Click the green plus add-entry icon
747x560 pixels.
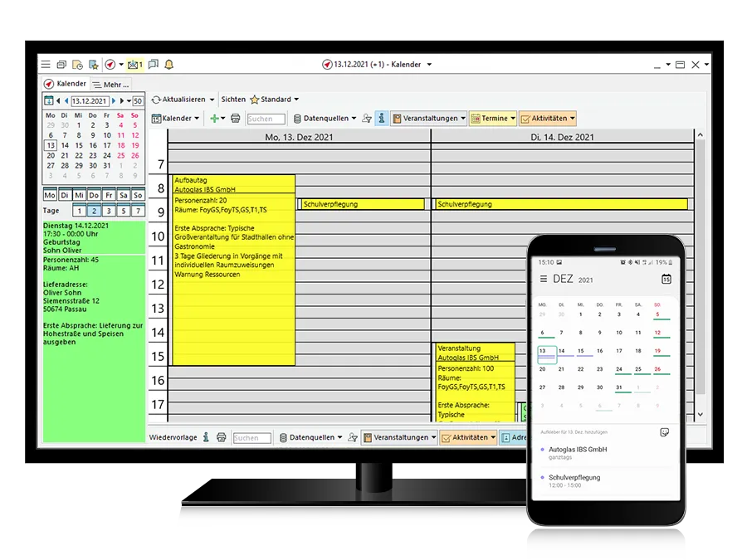click(x=214, y=119)
